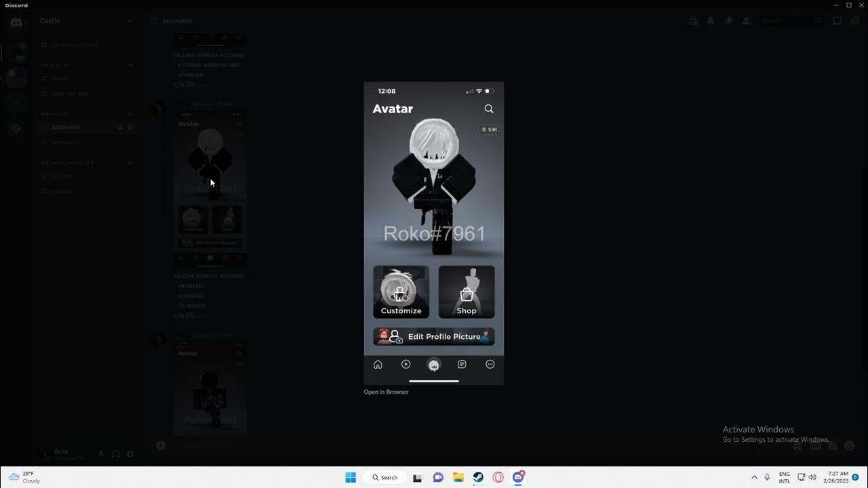This screenshot has width=868, height=488.
Task: Collapse the category containing the selling channel
Action: [x=66, y=163]
